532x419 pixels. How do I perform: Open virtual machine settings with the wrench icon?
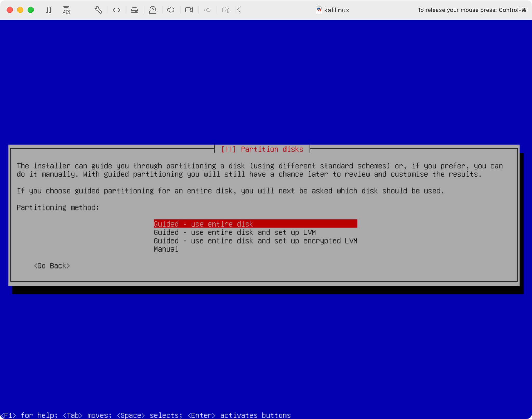click(98, 10)
